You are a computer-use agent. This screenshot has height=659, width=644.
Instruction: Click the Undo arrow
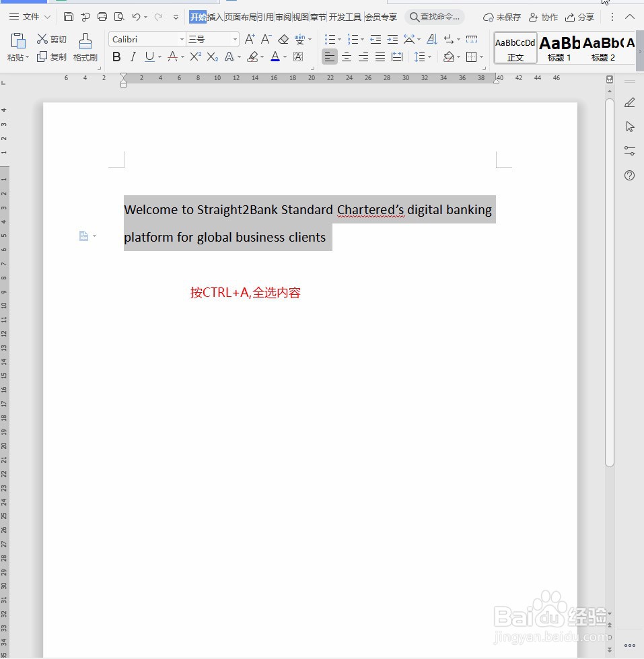click(x=136, y=17)
